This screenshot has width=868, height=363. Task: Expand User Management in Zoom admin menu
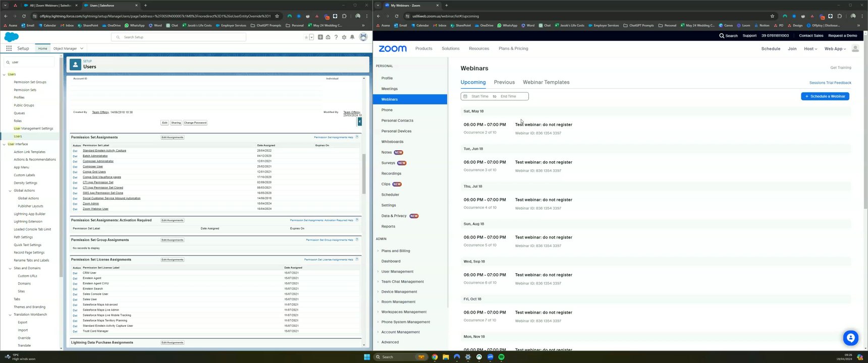pyautogui.click(x=378, y=271)
